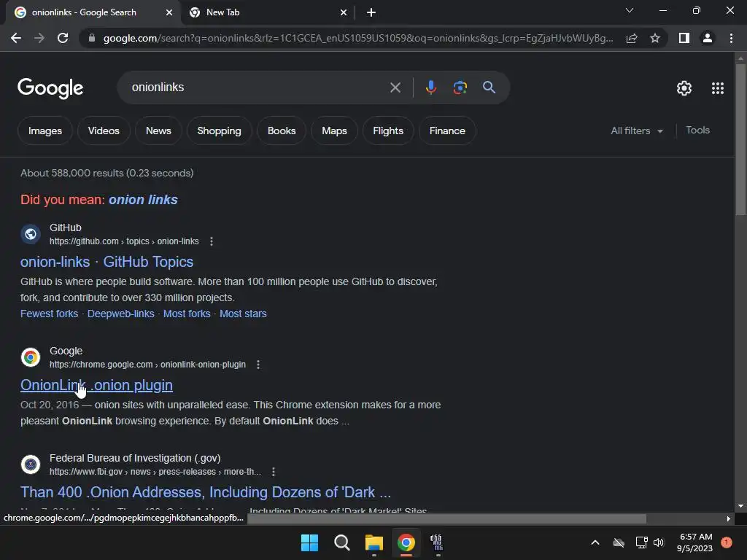
Task: Close the onionlinks Google Search tab
Action: click(169, 13)
